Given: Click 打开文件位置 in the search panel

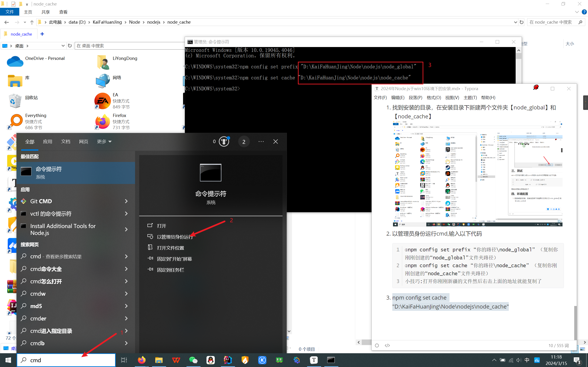Looking at the screenshot, I should point(170,248).
